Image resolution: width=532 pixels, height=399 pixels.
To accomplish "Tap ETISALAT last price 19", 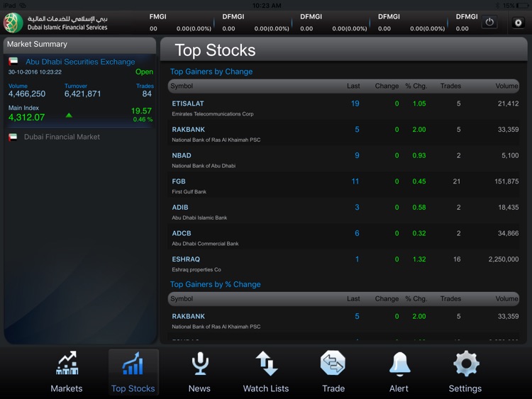I will click(355, 103).
